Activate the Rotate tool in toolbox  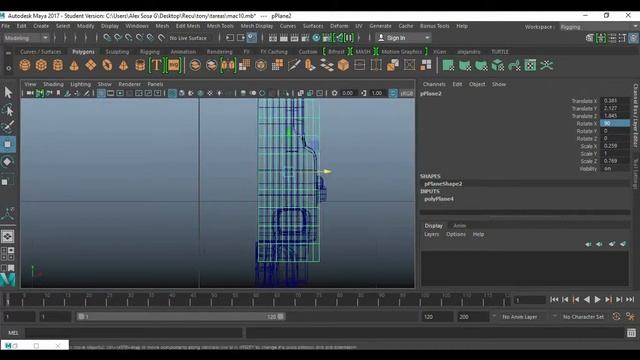click(8, 162)
